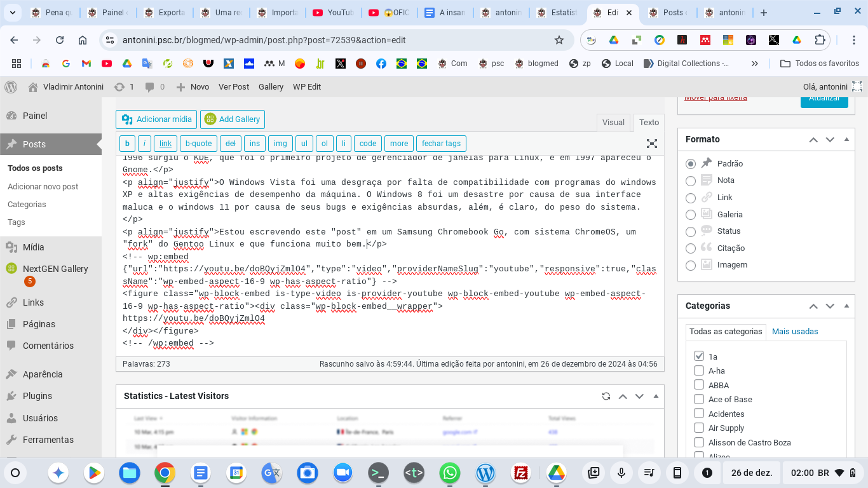This screenshot has width=868, height=488.
Task: Open distraction-free fullscreen writing mode
Action: pyautogui.click(x=652, y=144)
